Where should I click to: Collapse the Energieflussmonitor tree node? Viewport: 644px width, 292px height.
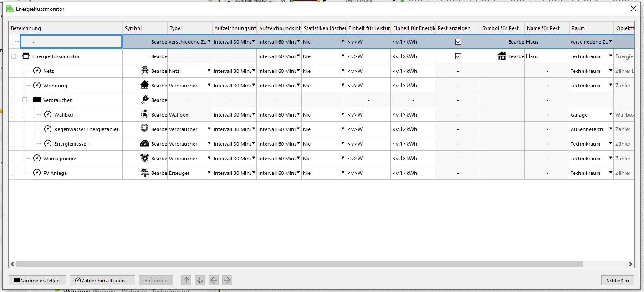coord(14,56)
